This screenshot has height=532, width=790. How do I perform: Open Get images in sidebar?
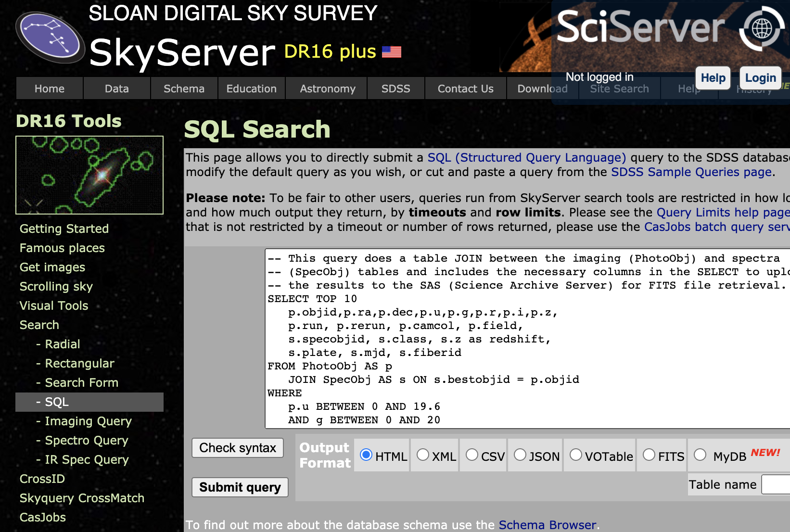(52, 267)
